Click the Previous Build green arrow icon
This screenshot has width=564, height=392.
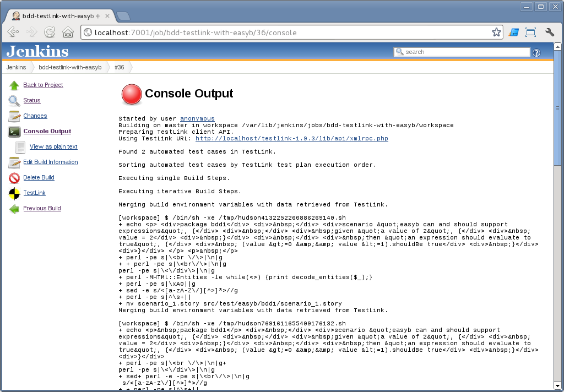[14, 209]
